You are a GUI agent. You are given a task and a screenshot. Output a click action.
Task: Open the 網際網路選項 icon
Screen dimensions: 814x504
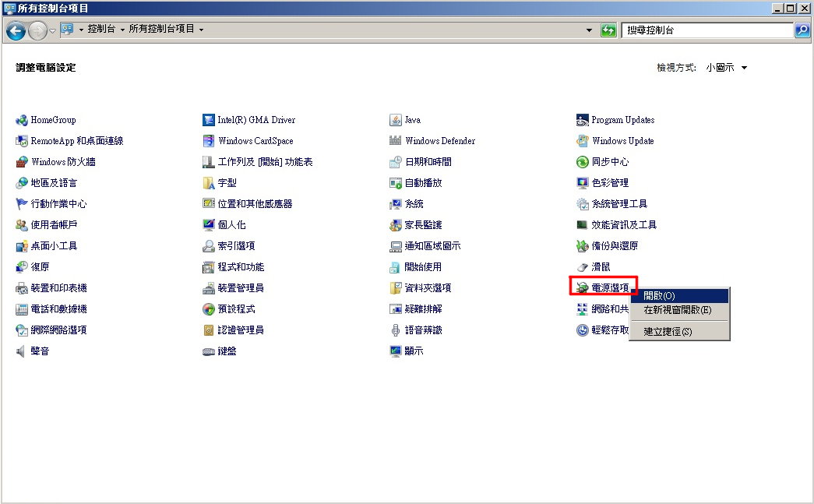[21, 330]
